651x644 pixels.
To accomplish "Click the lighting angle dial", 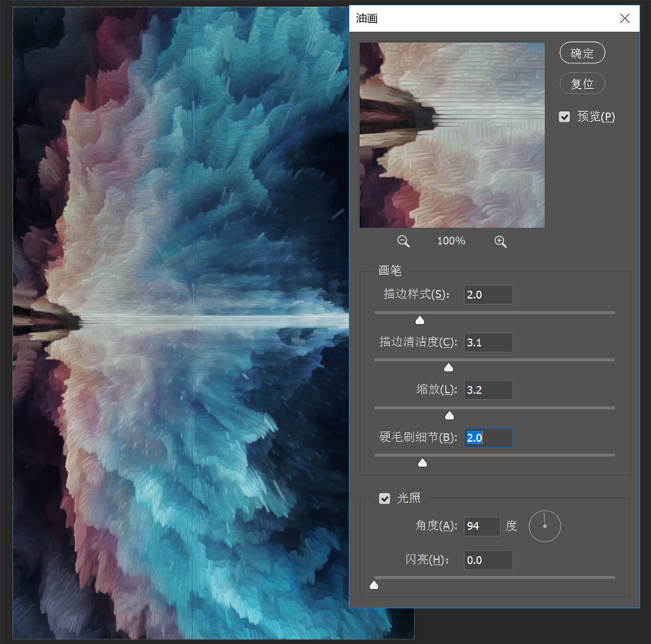I will click(x=545, y=526).
